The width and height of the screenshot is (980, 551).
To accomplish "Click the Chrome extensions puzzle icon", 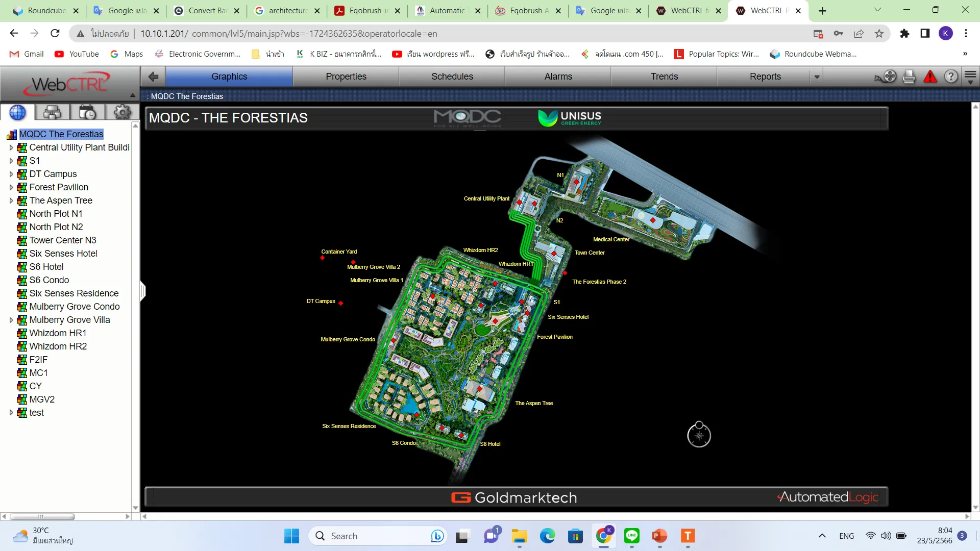I will point(904,34).
